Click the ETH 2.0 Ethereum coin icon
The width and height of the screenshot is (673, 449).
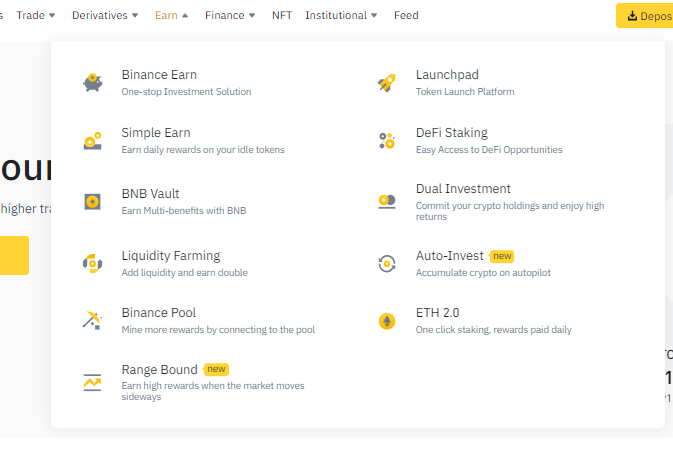click(x=387, y=321)
